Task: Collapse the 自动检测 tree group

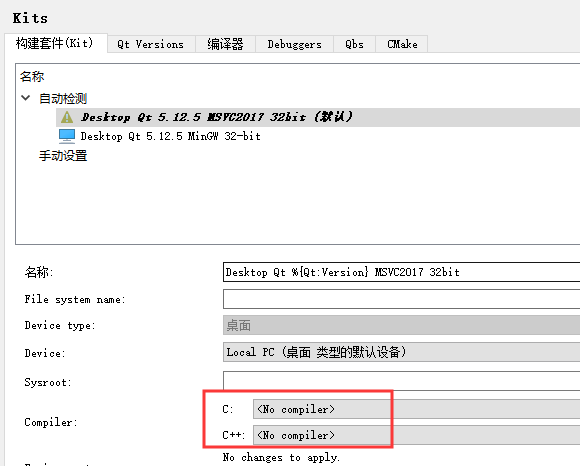Action: 26,98
